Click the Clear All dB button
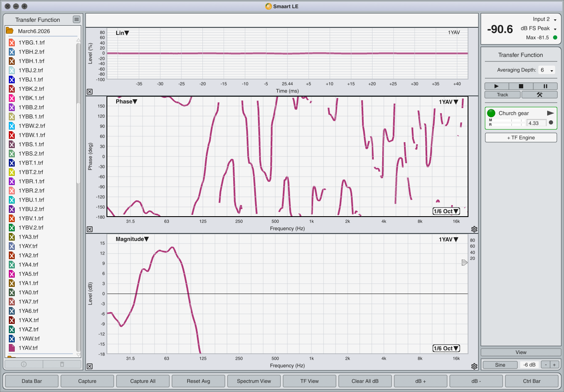564x392 pixels. click(x=365, y=381)
